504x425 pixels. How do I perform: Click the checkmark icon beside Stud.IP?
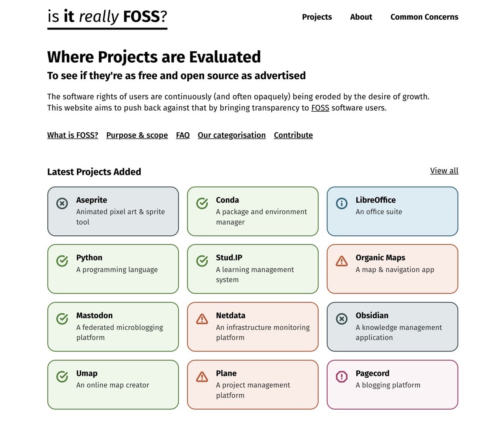pyautogui.click(x=202, y=260)
